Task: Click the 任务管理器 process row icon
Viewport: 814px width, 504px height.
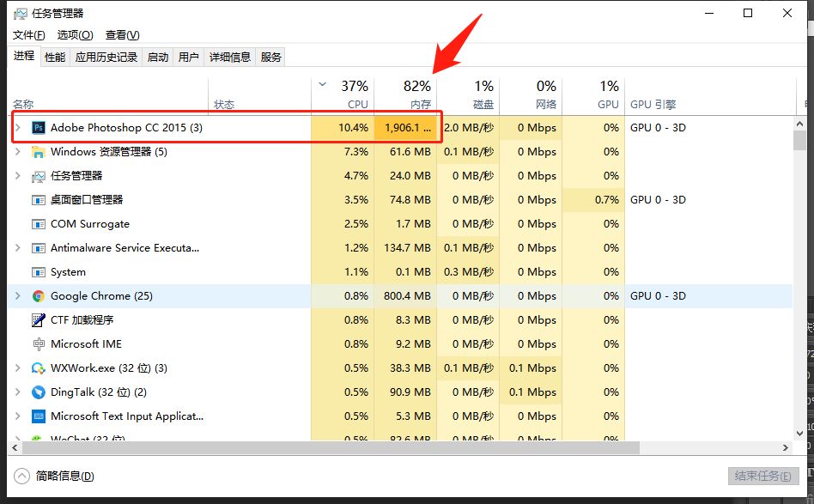Action: 39,177
